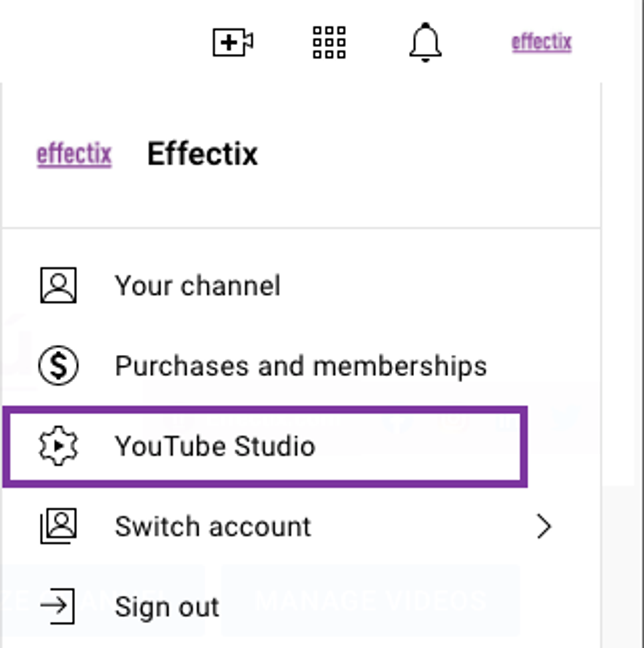Open the notifications bell
644x648 pixels.
tap(425, 42)
